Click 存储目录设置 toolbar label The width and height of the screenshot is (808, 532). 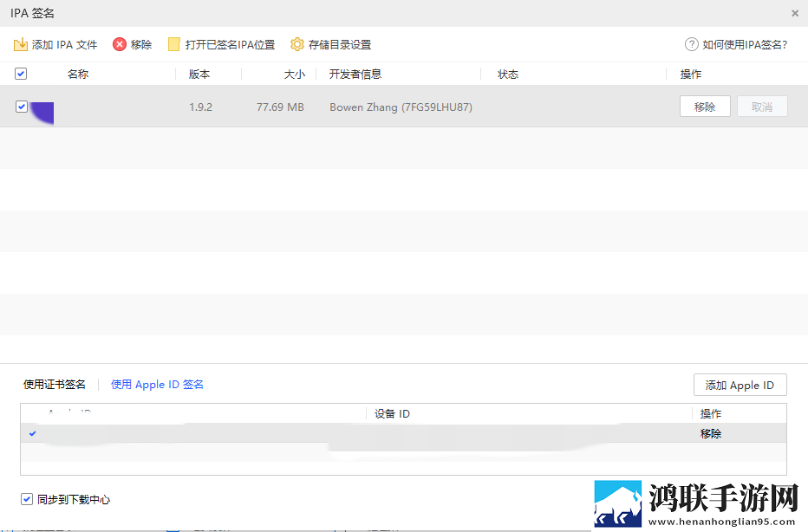tap(340, 45)
